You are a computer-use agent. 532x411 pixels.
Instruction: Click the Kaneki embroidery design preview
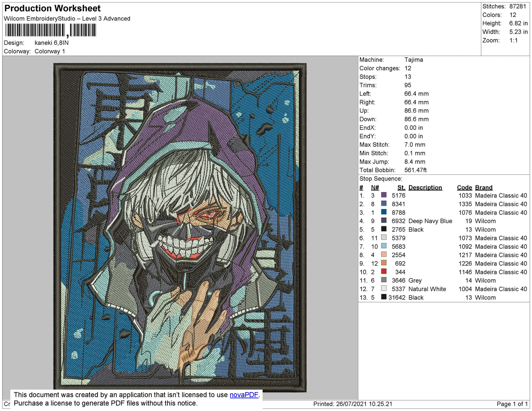click(x=180, y=227)
